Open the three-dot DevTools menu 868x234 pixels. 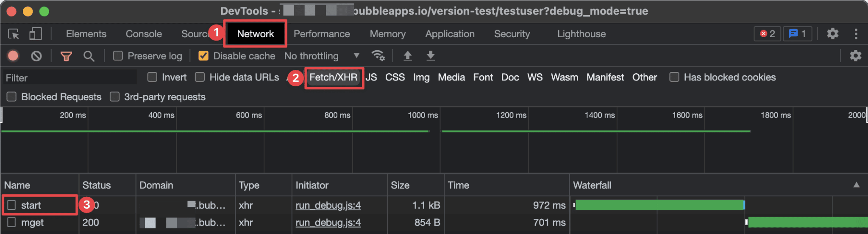click(x=856, y=34)
